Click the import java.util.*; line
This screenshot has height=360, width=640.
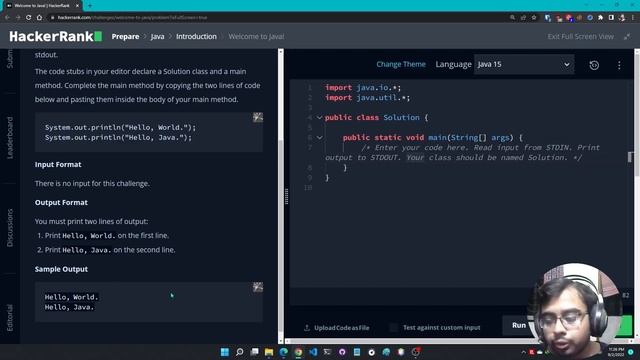(367, 98)
